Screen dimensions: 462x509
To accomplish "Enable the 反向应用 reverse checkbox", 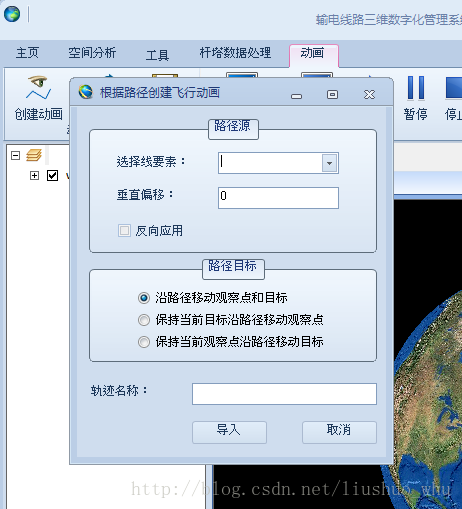I will point(124,230).
